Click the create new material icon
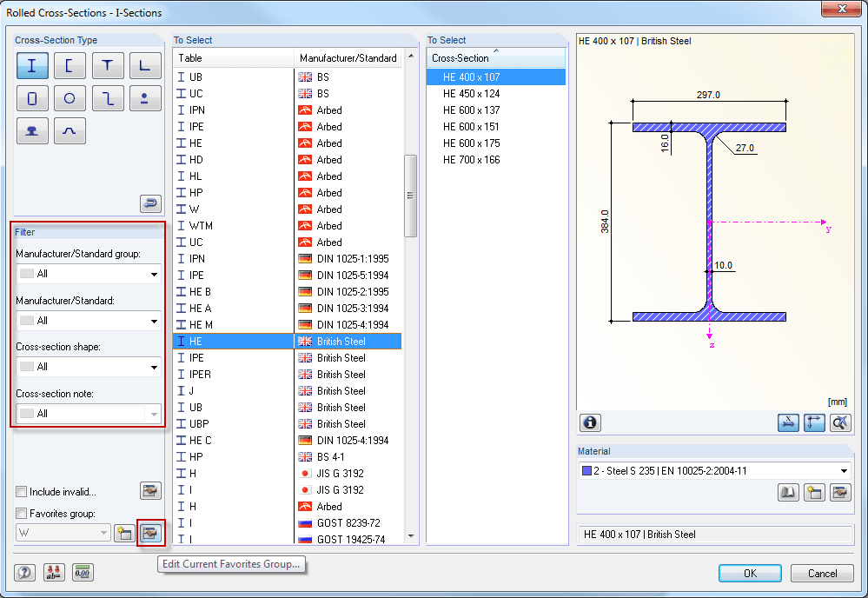This screenshot has height=598, width=868. pos(813,492)
